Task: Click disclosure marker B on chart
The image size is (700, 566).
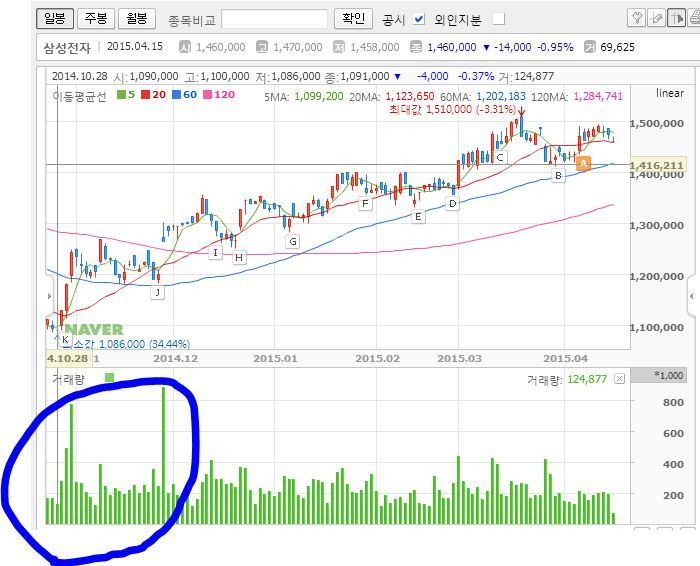Action: click(x=558, y=175)
